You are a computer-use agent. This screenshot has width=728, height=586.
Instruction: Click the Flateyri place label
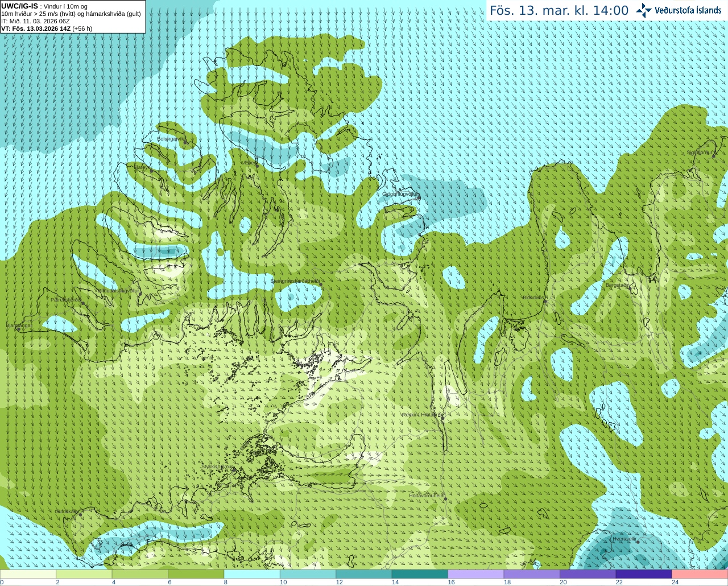click(x=142, y=167)
